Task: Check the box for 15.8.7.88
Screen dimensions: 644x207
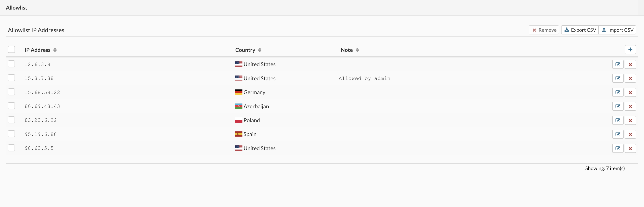Action: pyautogui.click(x=11, y=78)
